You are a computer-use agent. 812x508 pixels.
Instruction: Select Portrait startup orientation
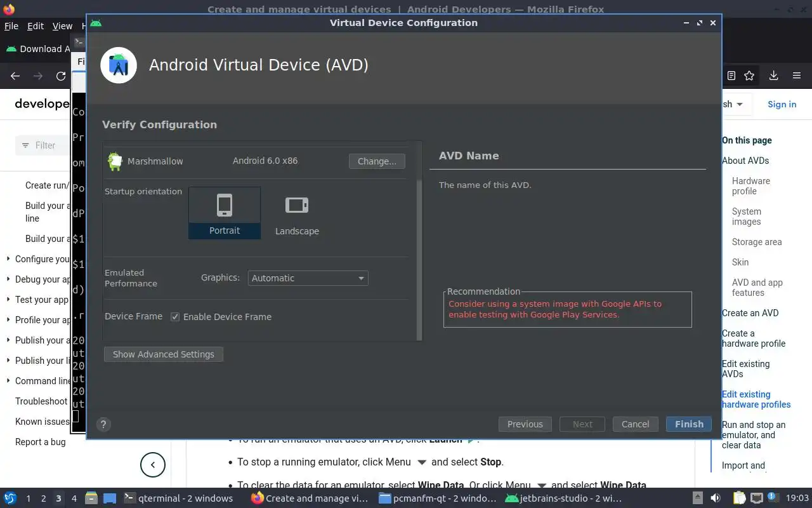(225, 213)
